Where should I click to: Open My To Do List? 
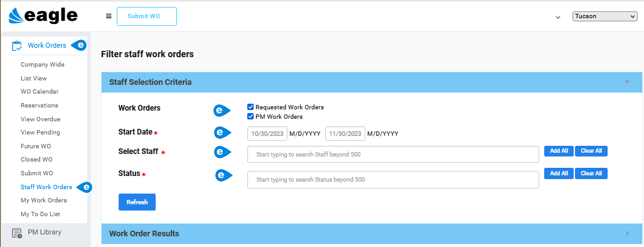tap(41, 214)
